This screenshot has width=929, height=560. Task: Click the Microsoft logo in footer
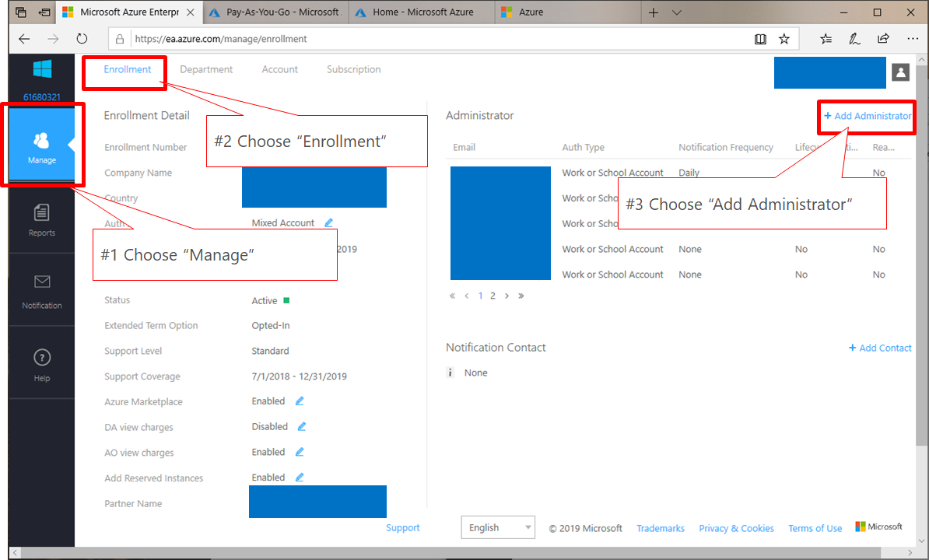pos(878,527)
